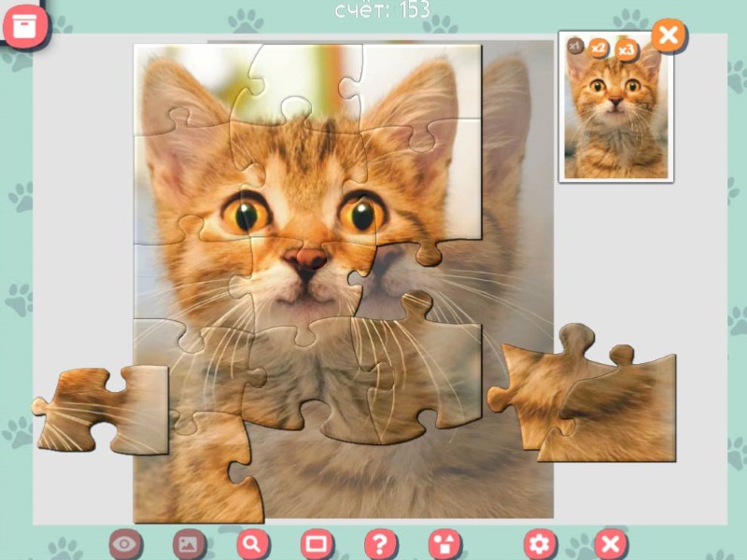
Task: Click the rectangle fullscreen icon
Action: click(x=317, y=543)
